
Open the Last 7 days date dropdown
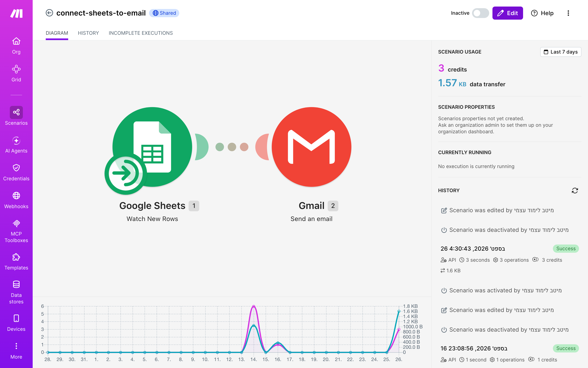[x=561, y=52]
